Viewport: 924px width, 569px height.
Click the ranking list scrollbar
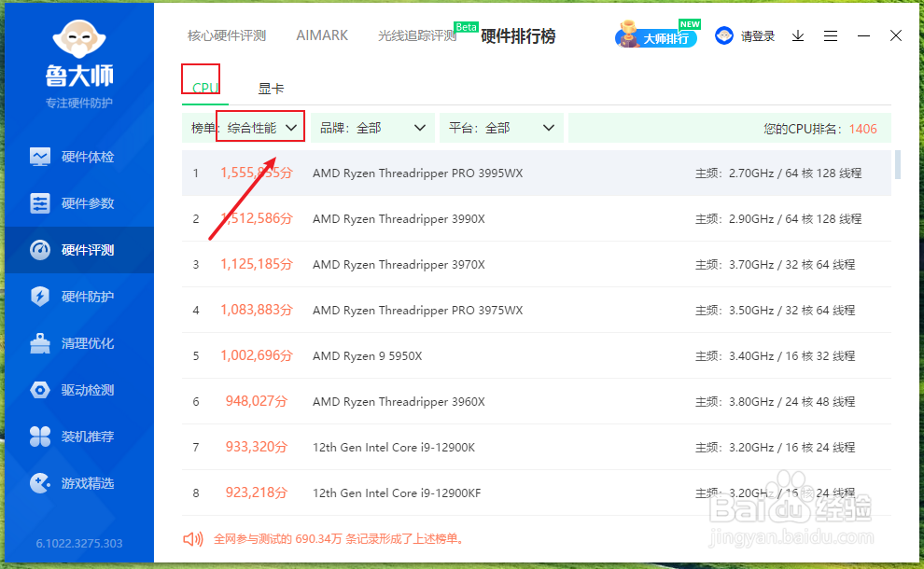898,165
